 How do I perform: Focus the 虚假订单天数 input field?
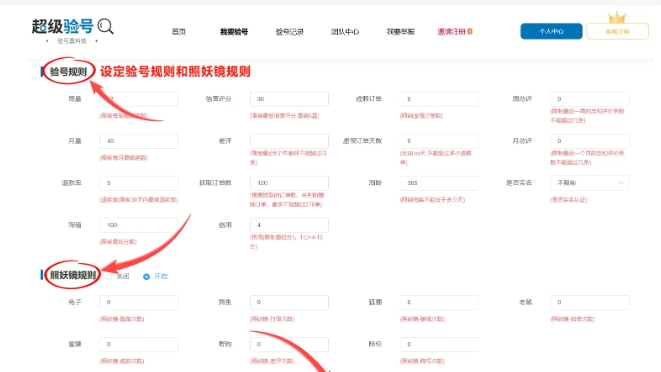pyautogui.click(x=439, y=141)
